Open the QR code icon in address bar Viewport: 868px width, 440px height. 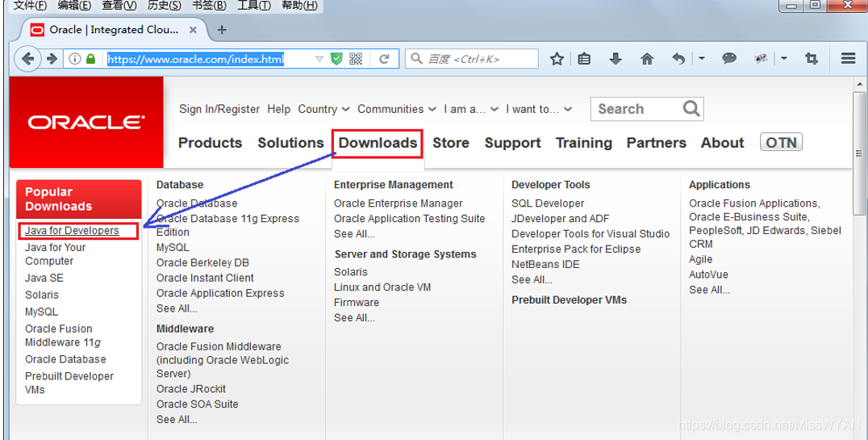(x=356, y=59)
